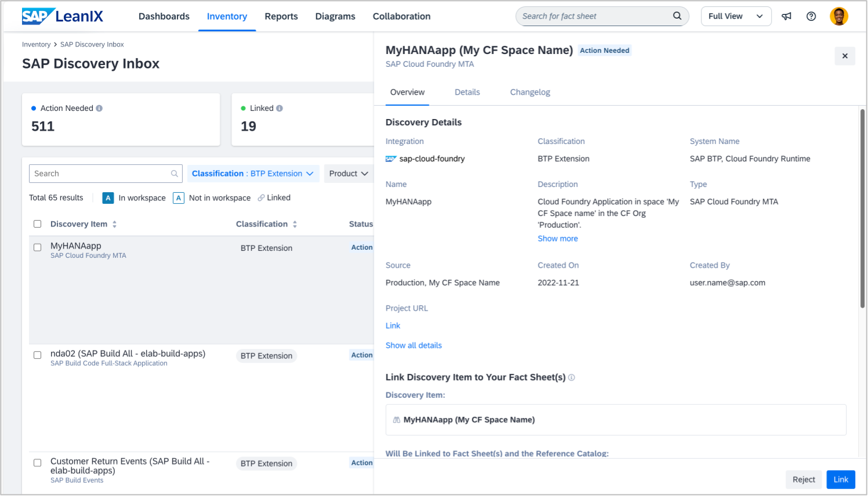
Task: Switch to the Details tab
Action: tap(468, 92)
